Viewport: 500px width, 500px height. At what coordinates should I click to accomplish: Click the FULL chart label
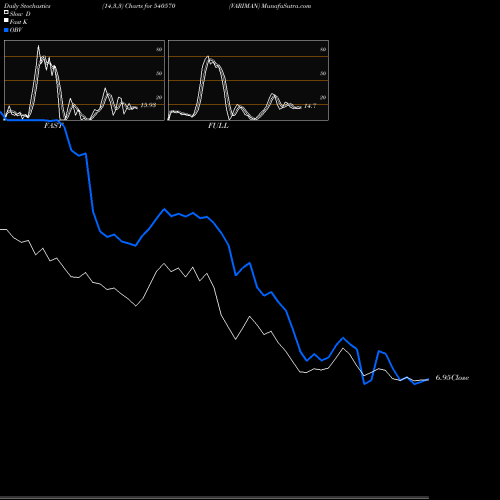coord(218,126)
